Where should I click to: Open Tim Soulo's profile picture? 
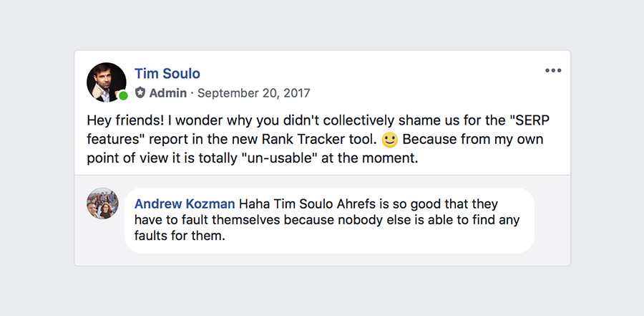106,82
